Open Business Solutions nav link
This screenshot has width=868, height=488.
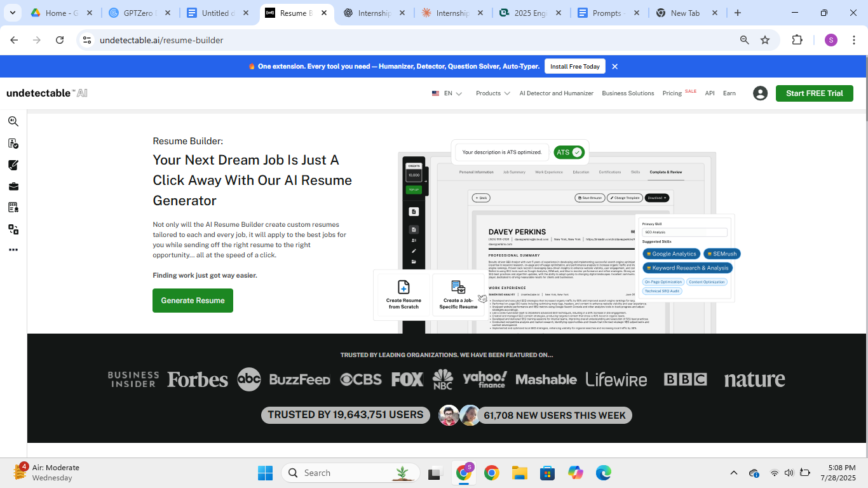click(x=628, y=93)
